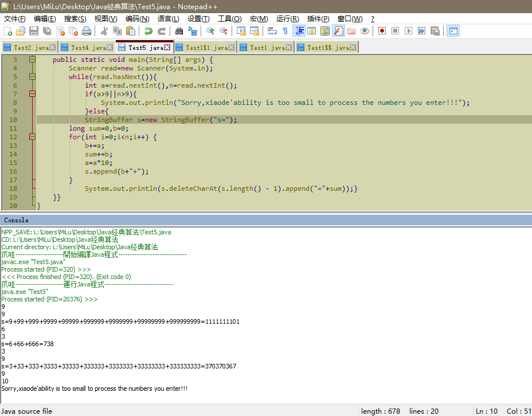Toggle show all characters pilcrow icon
This screenshot has width=532, height=416.
pos(285,31)
